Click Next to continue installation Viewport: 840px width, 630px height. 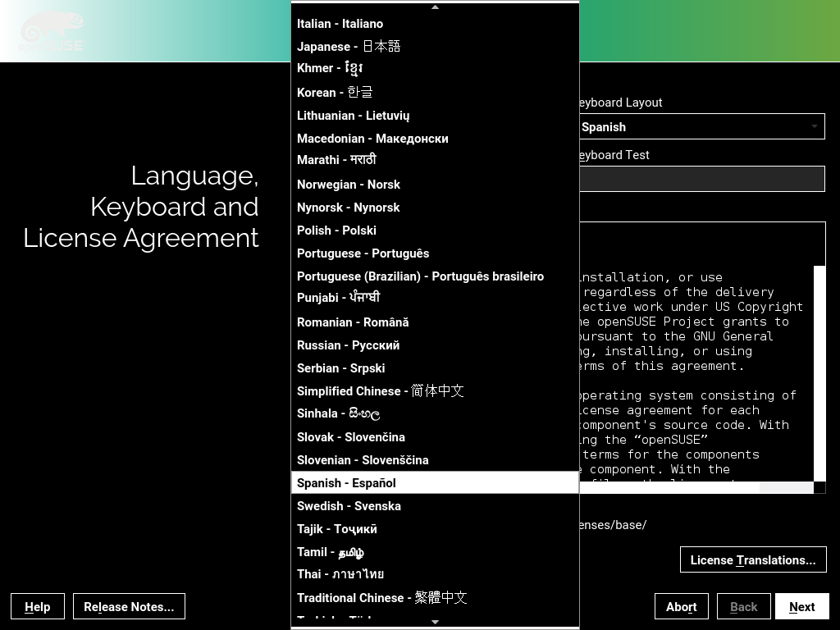(801, 607)
